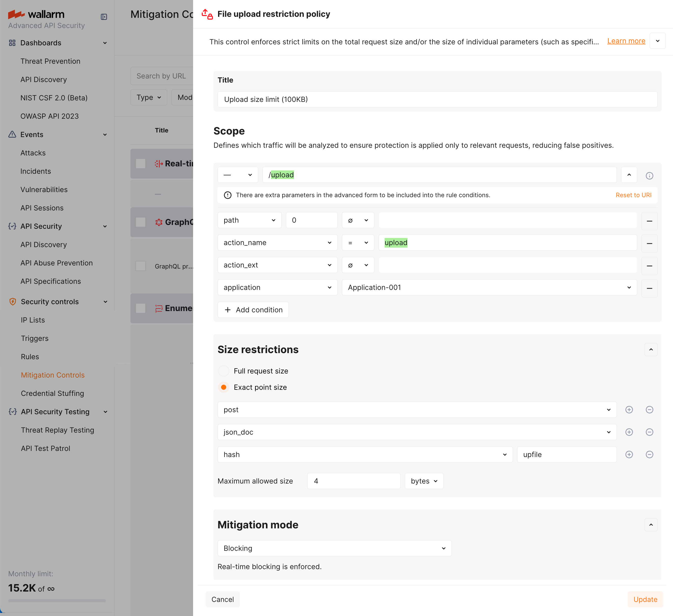
Task: Open the Learn more link
Action: tap(626, 41)
